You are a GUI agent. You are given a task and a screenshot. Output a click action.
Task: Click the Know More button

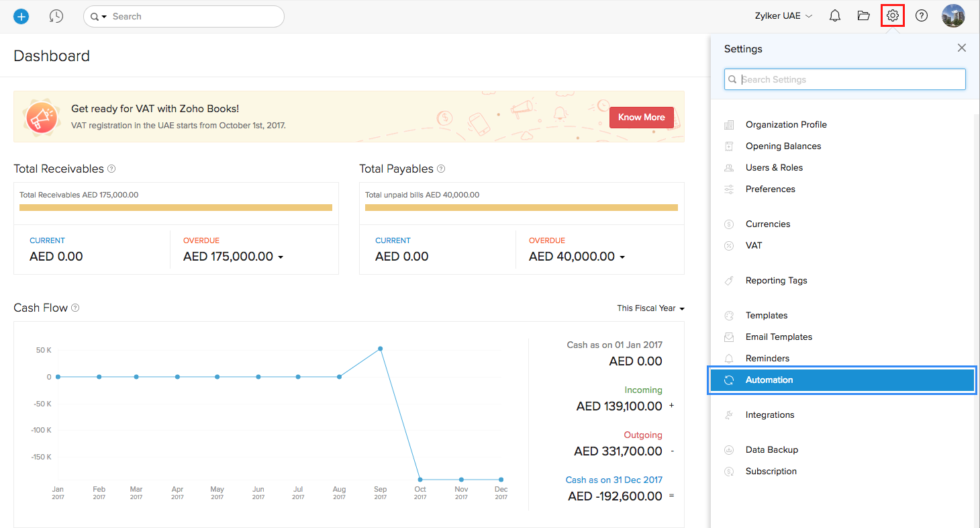click(x=641, y=118)
